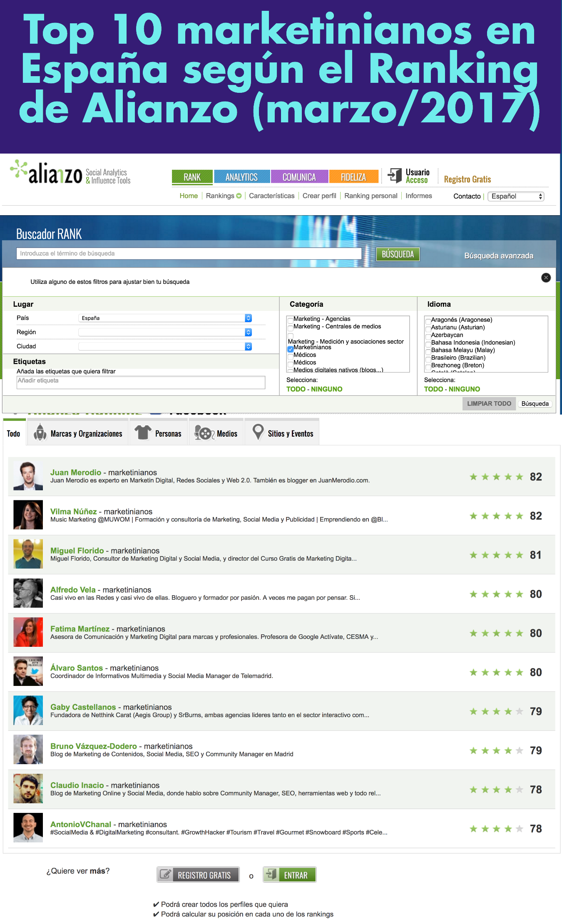Open the RANK tab

(192, 177)
